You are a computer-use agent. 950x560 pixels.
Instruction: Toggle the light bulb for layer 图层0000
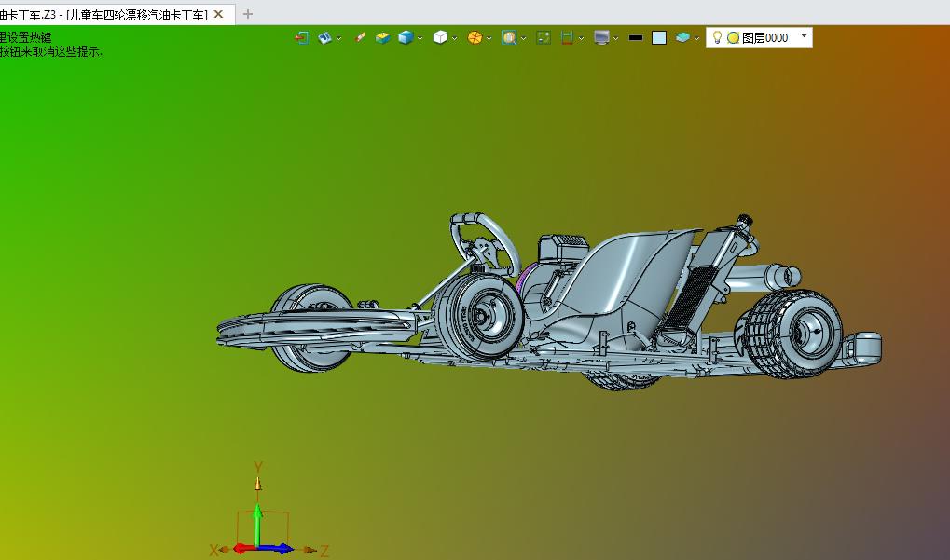click(x=717, y=38)
